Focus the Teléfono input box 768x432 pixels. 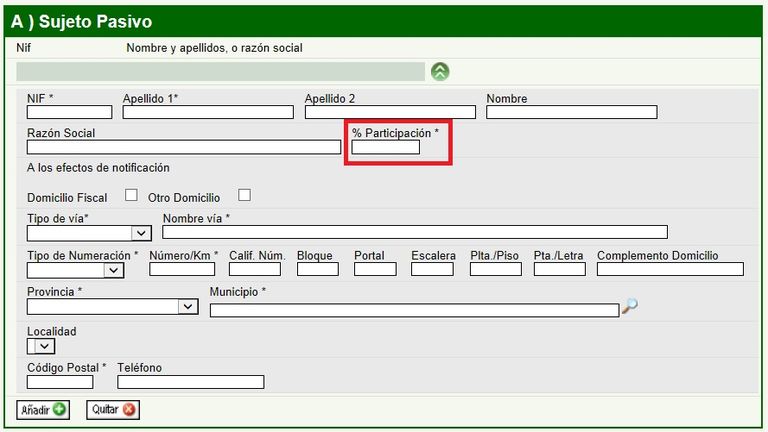click(x=190, y=382)
